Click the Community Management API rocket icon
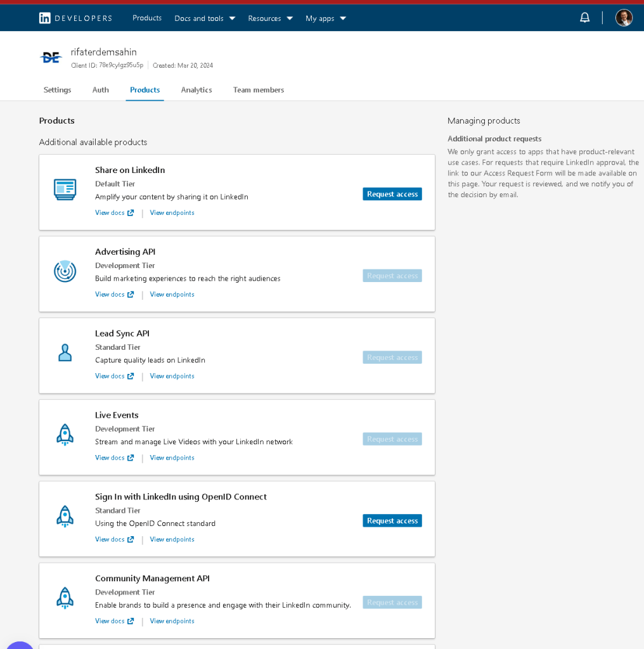This screenshot has width=644, height=649. (x=65, y=598)
